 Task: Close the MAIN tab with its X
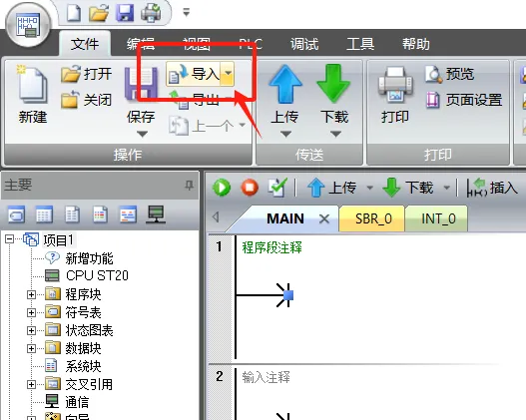[324, 219]
